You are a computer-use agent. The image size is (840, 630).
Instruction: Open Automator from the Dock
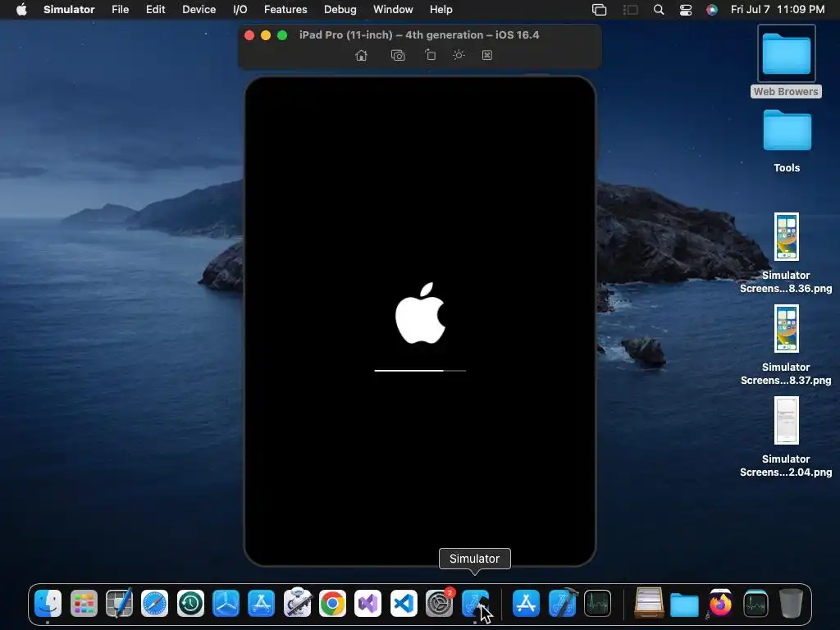(x=297, y=604)
